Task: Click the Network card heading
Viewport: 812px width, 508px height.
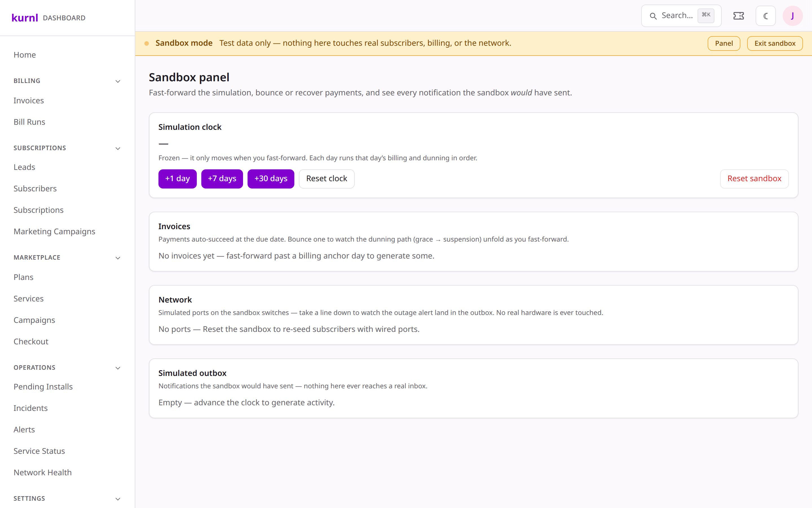Action: click(175, 300)
